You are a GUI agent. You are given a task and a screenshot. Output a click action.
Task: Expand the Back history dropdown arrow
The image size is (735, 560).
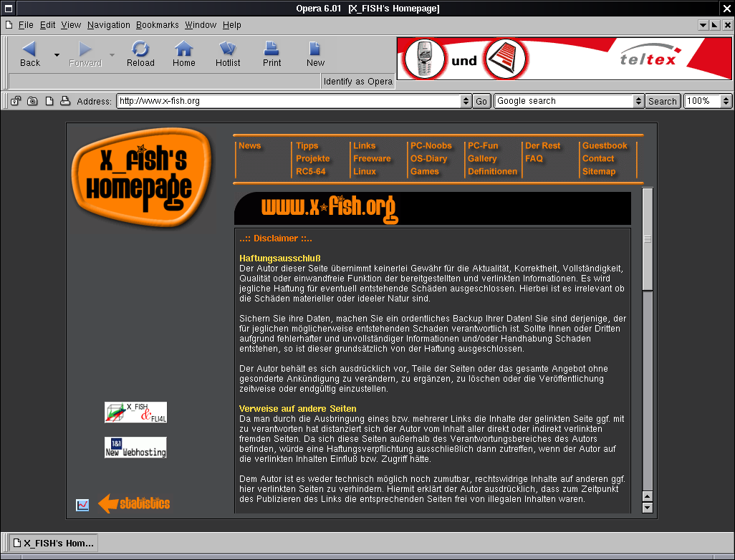point(57,54)
